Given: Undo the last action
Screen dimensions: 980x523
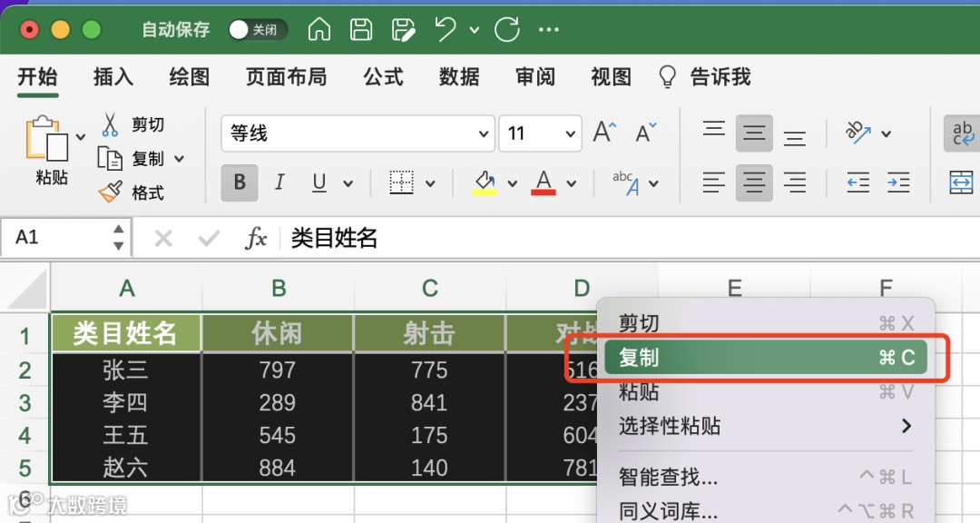Looking at the screenshot, I should pyautogui.click(x=446, y=29).
